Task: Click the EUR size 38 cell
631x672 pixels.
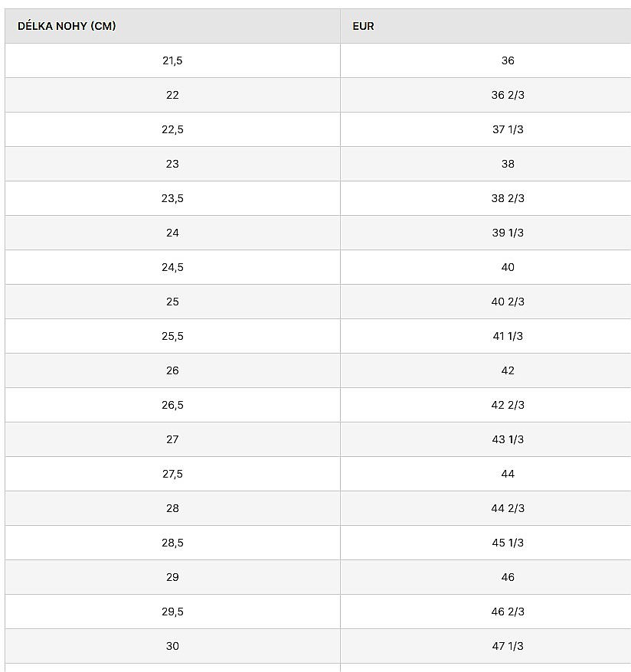Action: point(508,164)
